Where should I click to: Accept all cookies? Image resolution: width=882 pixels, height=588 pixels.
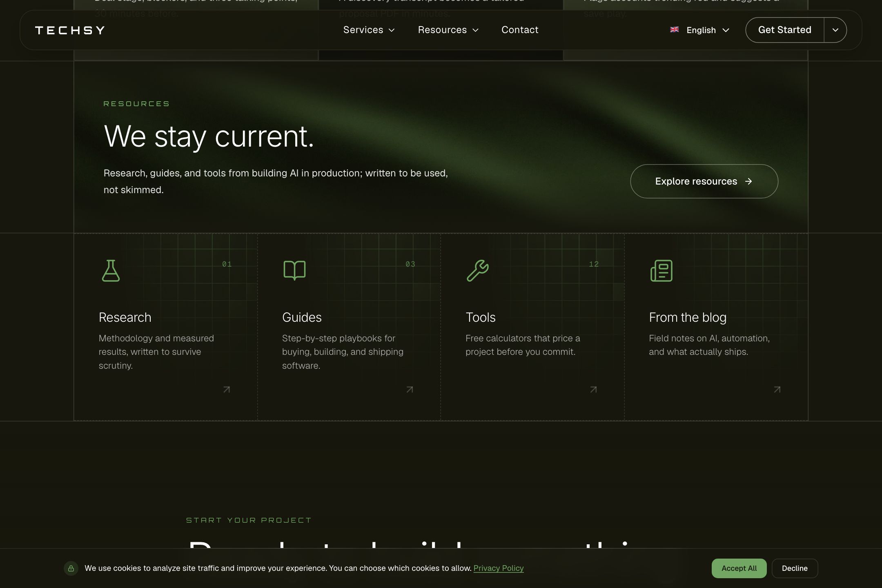739,568
